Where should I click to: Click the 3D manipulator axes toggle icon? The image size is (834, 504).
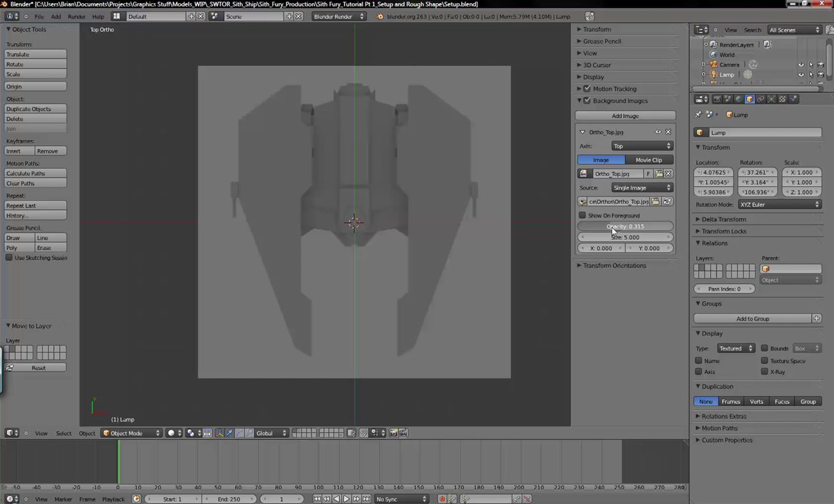(x=219, y=433)
